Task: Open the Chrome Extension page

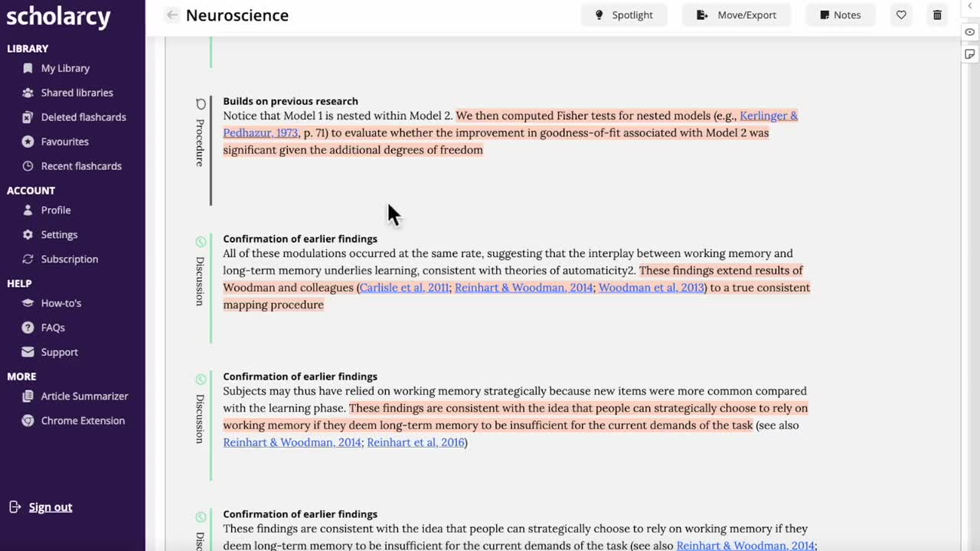Action: click(x=83, y=420)
